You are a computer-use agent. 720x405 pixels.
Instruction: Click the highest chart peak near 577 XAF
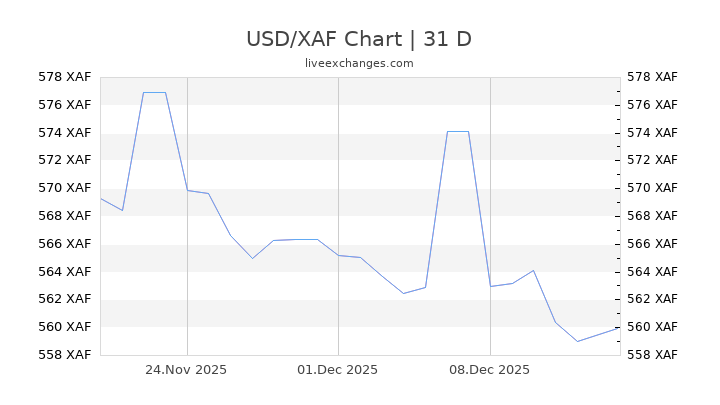tap(154, 93)
